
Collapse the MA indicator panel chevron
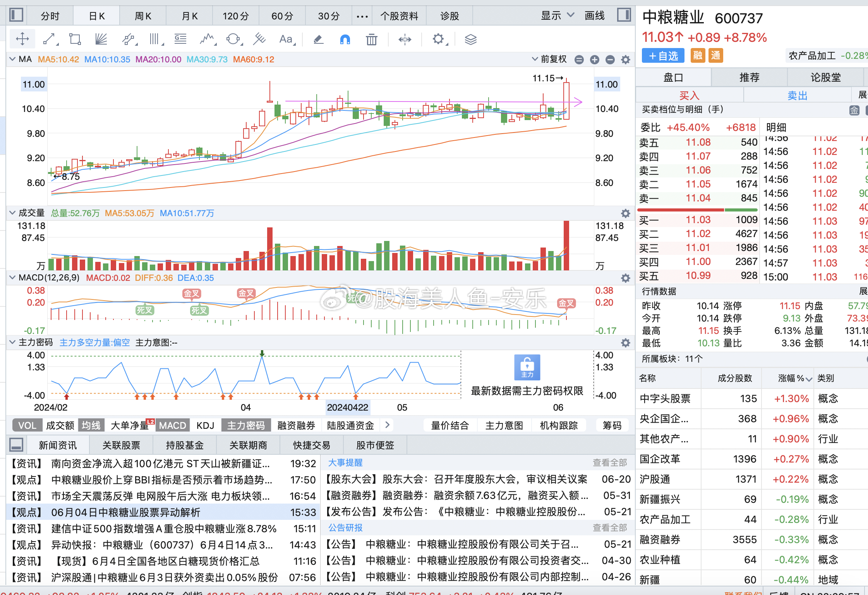coord(12,59)
